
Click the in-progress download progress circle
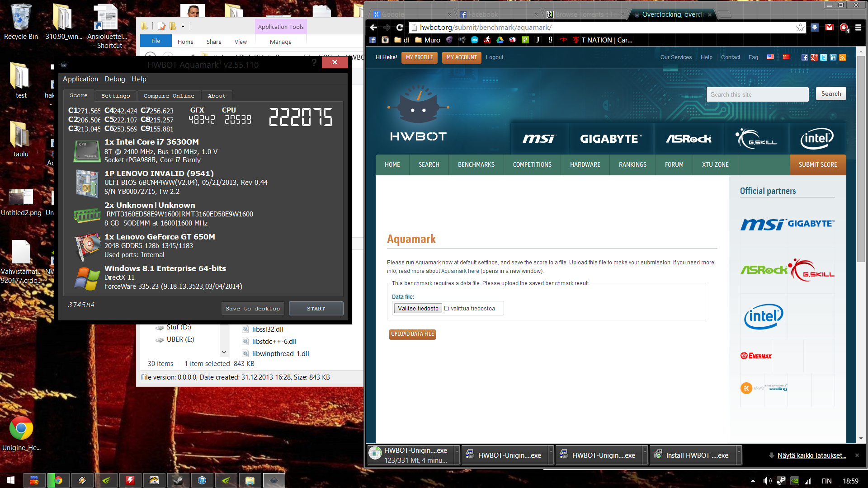coord(375,453)
